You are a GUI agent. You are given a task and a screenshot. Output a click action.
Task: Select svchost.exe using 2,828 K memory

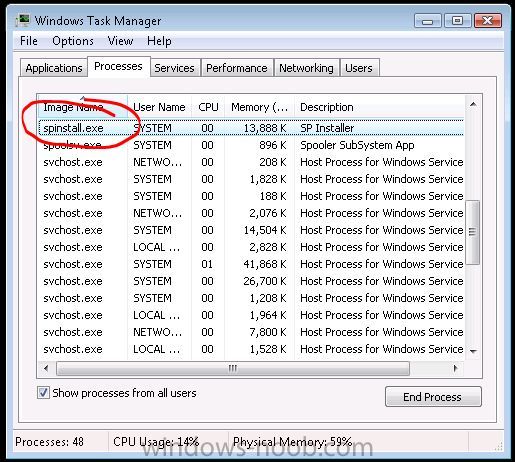point(251,247)
